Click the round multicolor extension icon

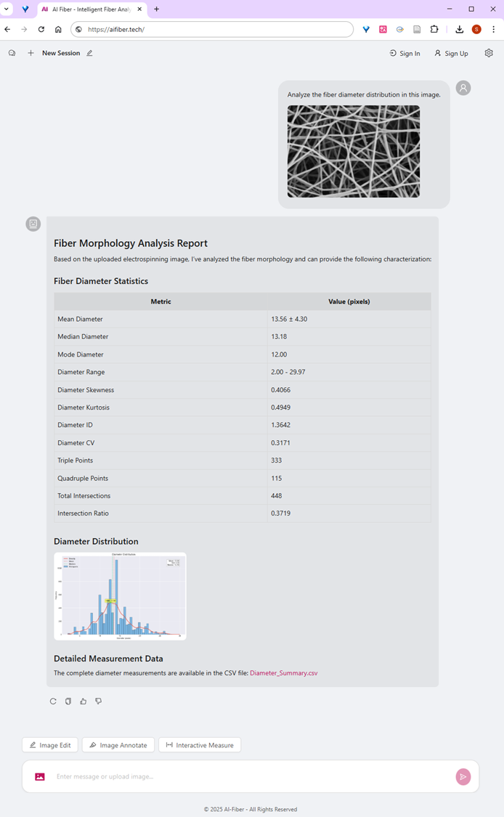tap(399, 29)
